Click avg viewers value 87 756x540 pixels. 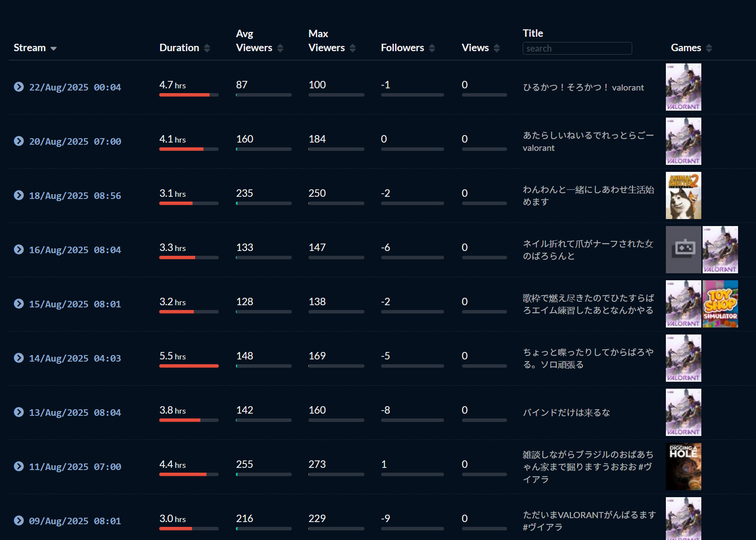coord(242,85)
